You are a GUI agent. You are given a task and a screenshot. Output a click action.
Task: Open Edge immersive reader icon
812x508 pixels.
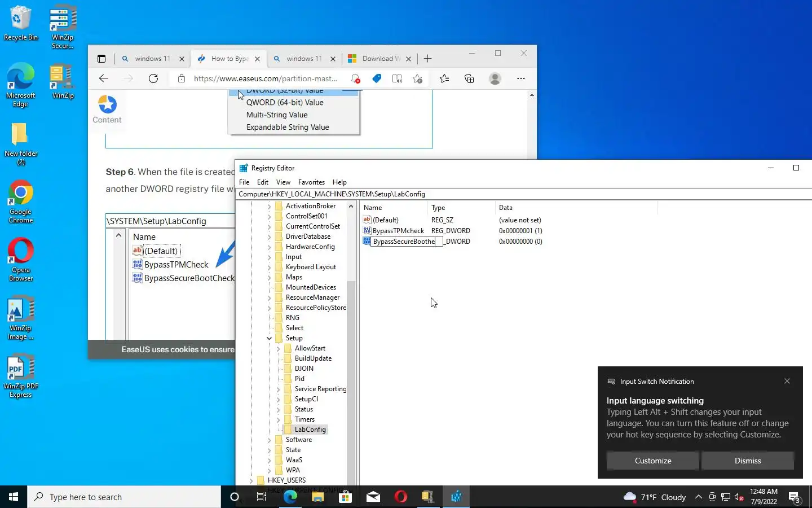coord(397,78)
